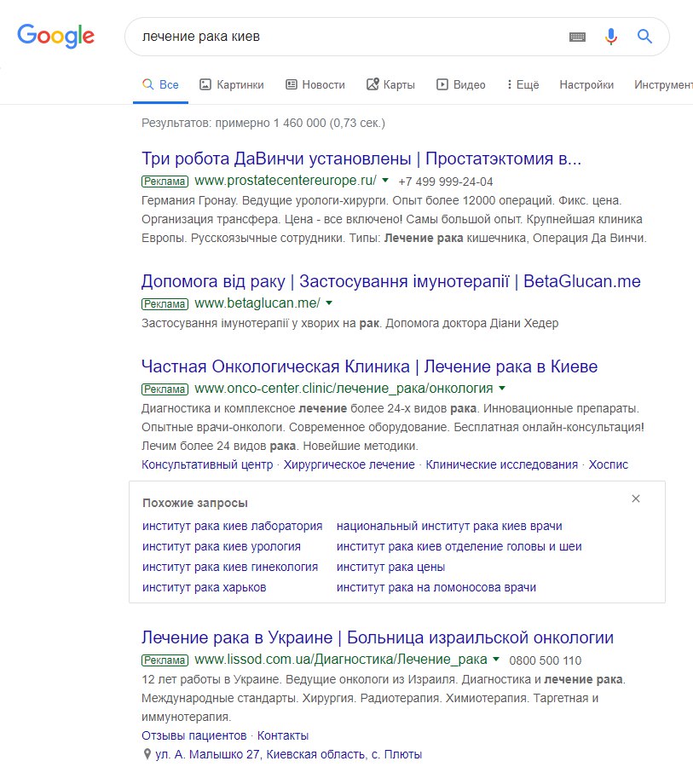Select институт рака киев урология query
This screenshot has height=784, width=693.
click(x=222, y=546)
